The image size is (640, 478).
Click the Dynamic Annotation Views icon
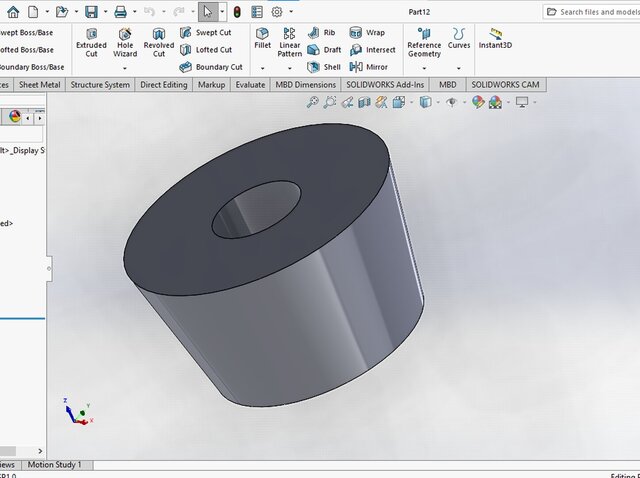[x=382, y=102]
